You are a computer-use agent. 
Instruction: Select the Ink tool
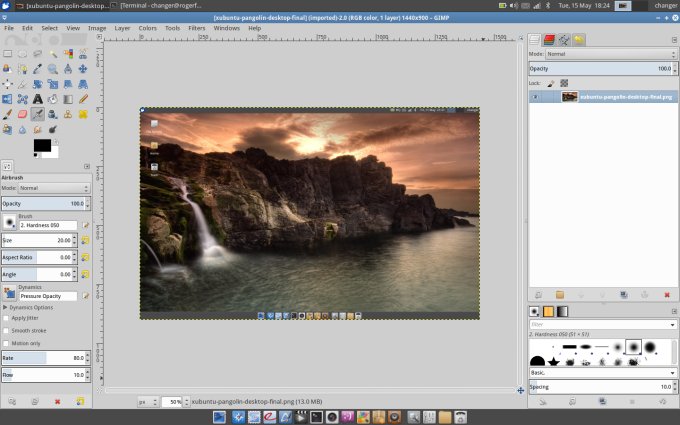point(53,114)
